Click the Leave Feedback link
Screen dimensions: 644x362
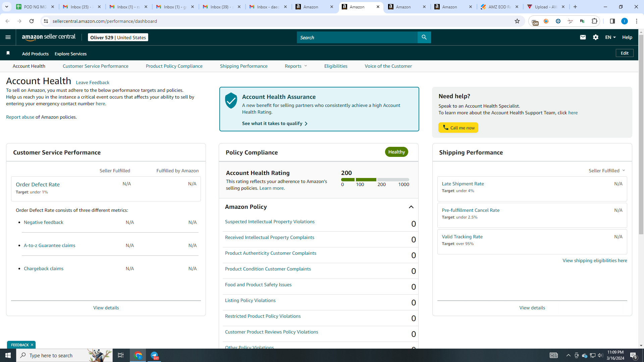point(93,82)
